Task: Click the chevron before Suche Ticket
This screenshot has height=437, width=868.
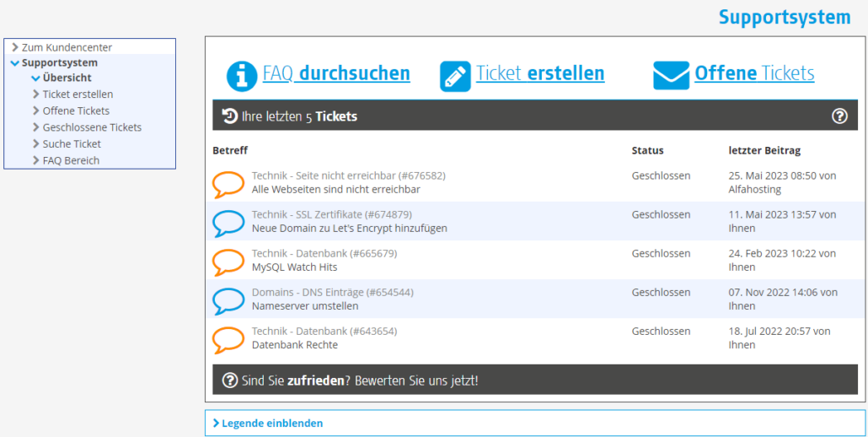Action: [36, 144]
